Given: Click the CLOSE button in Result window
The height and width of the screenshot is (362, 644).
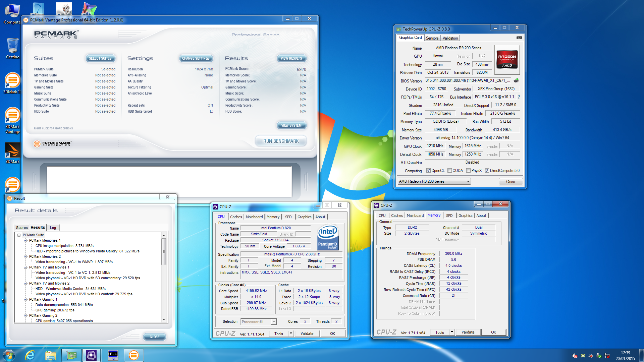Looking at the screenshot, I should 154,337.
